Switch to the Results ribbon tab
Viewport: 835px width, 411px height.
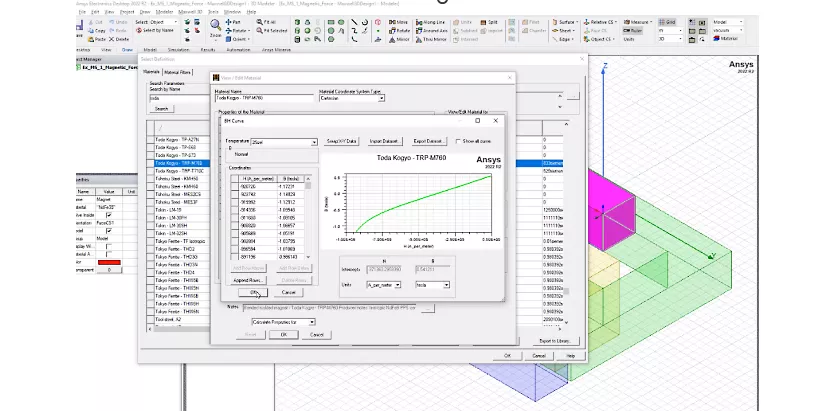point(208,50)
